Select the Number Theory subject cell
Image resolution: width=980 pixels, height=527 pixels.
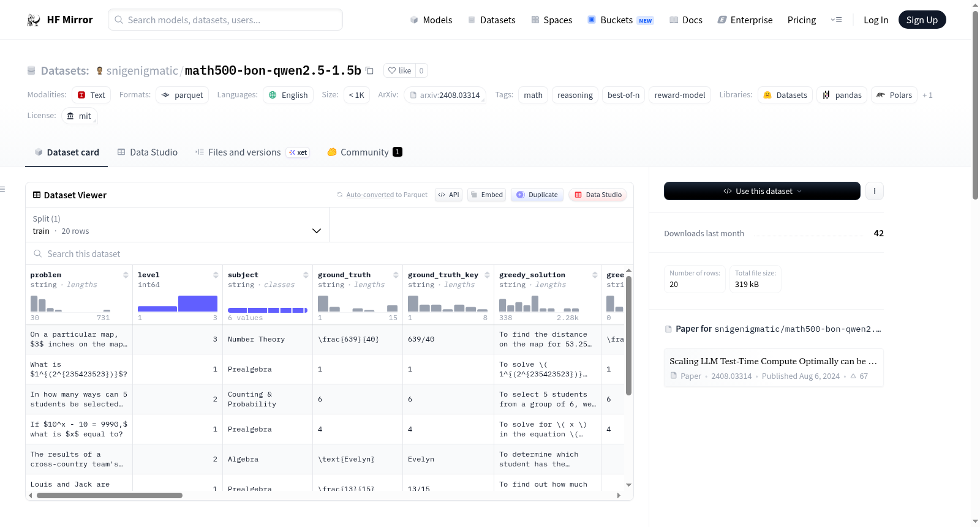(x=268, y=339)
